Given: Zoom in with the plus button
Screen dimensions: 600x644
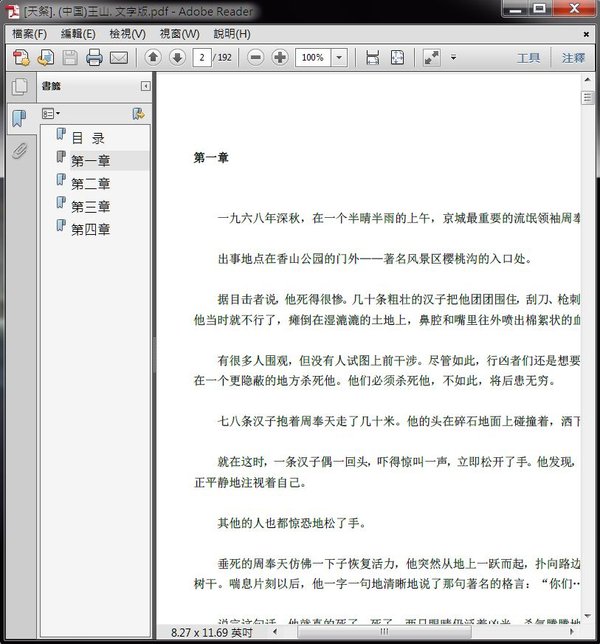Looking at the screenshot, I should point(280,58).
